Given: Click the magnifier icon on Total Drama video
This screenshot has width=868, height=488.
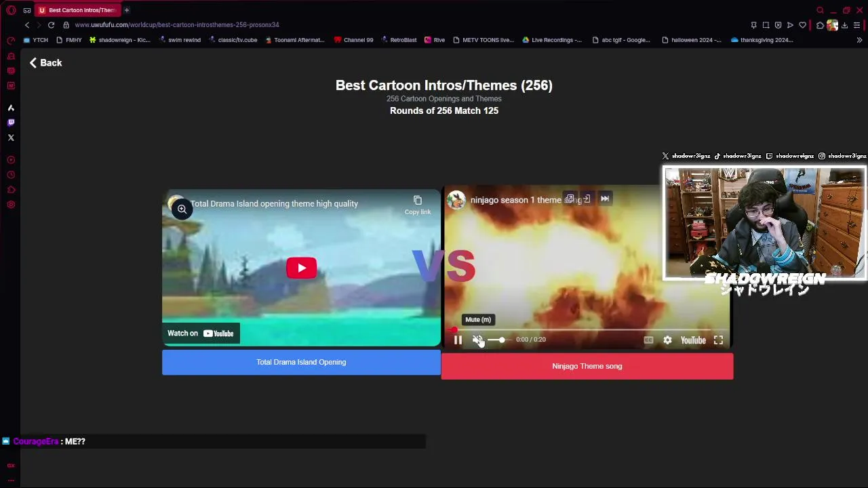Looking at the screenshot, I should coord(182,209).
